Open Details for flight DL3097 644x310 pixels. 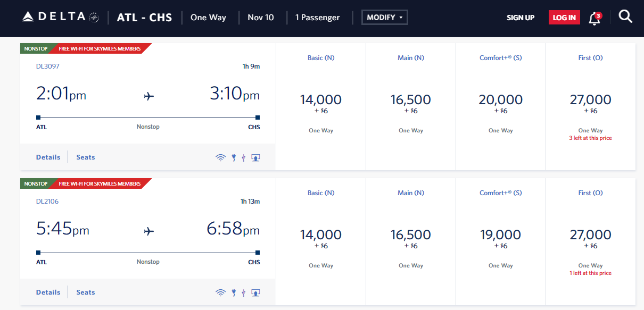(x=48, y=157)
